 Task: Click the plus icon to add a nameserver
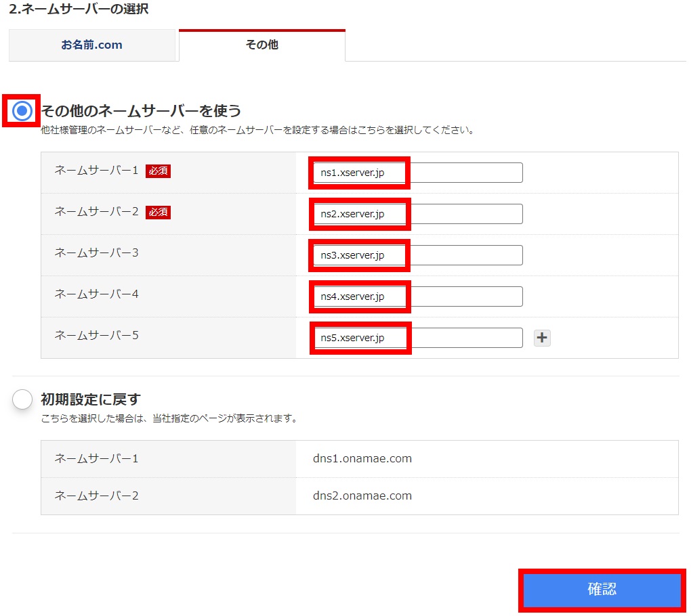[x=542, y=338]
